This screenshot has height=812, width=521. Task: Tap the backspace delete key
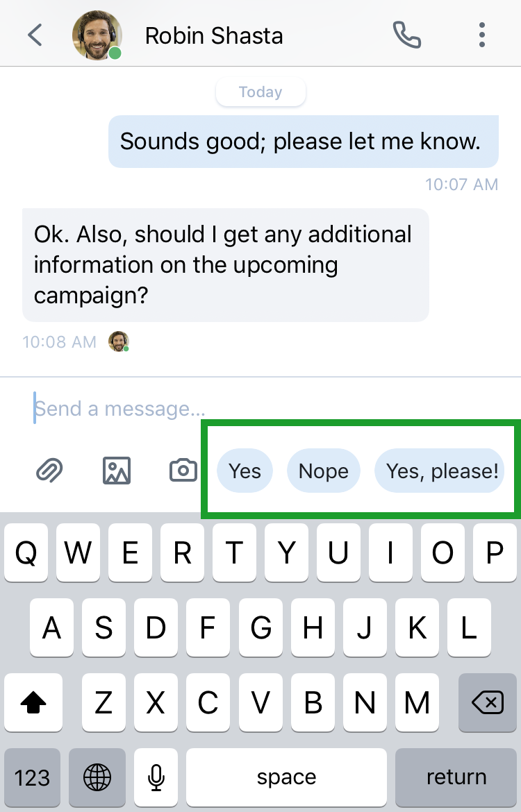coord(487,703)
